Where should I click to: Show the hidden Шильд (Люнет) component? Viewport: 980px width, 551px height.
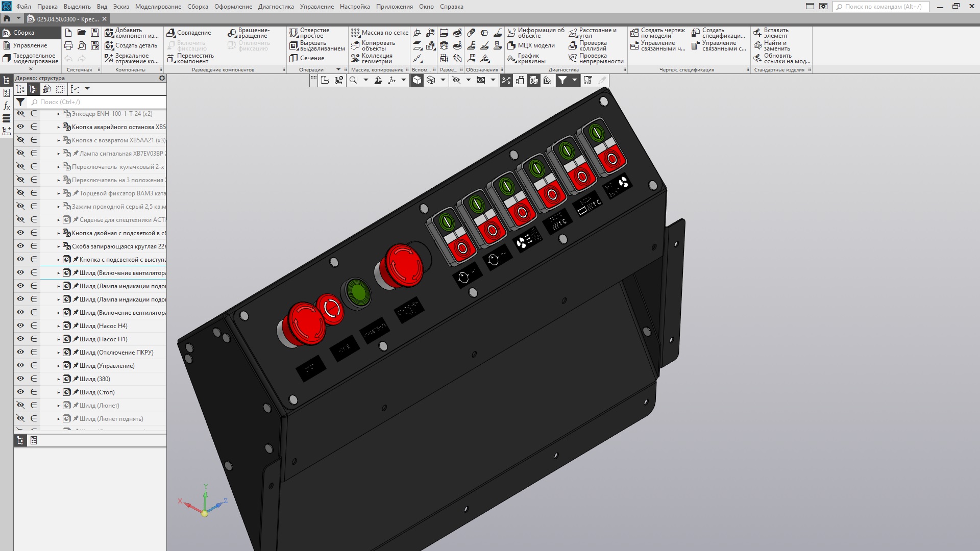pos(20,405)
